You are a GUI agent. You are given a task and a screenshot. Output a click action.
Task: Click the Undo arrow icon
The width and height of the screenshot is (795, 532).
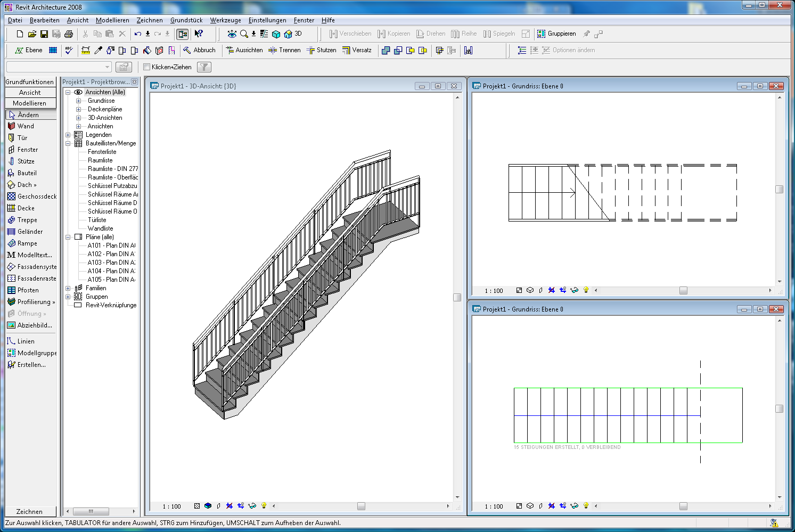[138, 34]
